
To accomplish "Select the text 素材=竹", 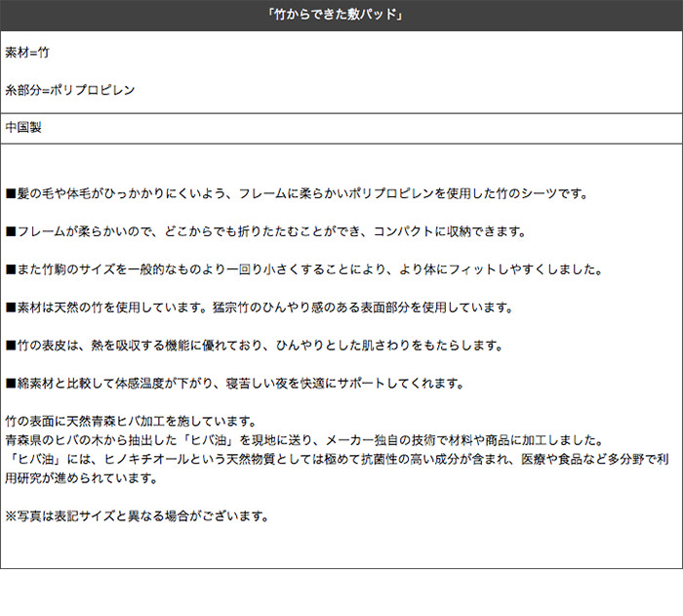I will coord(27,53).
